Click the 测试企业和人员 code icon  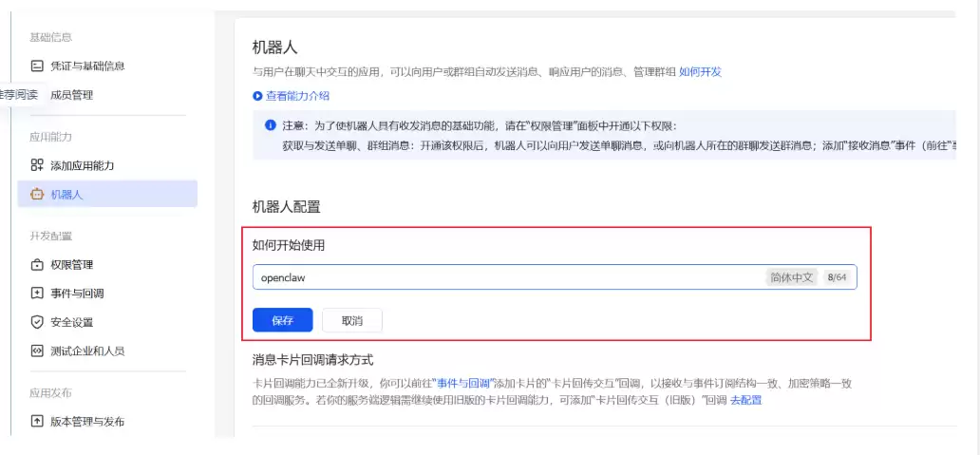click(x=37, y=351)
